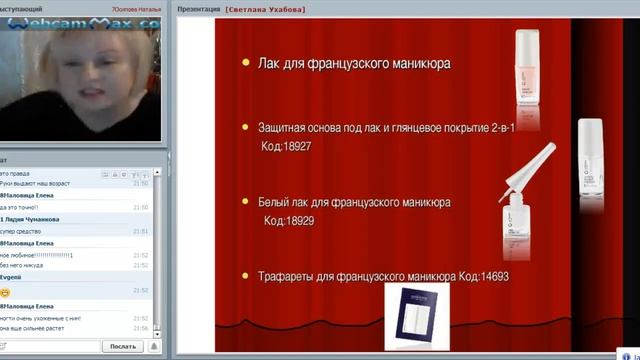Click the chat message 'да это точно!!'
This screenshot has height=360, width=640.
point(19,207)
